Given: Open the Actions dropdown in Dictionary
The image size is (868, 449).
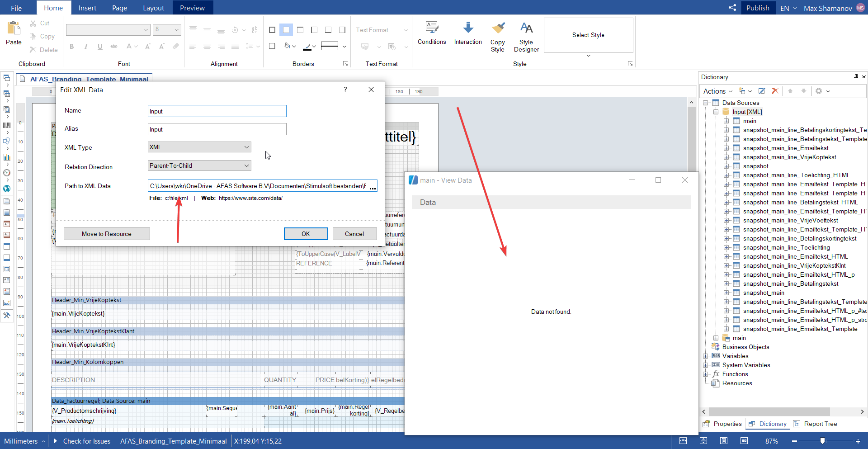Looking at the screenshot, I should (717, 91).
